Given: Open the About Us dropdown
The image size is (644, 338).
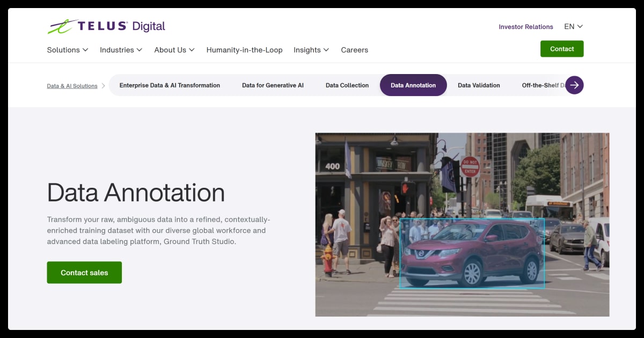Looking at the screenshot, I should [x=173, y=50].
